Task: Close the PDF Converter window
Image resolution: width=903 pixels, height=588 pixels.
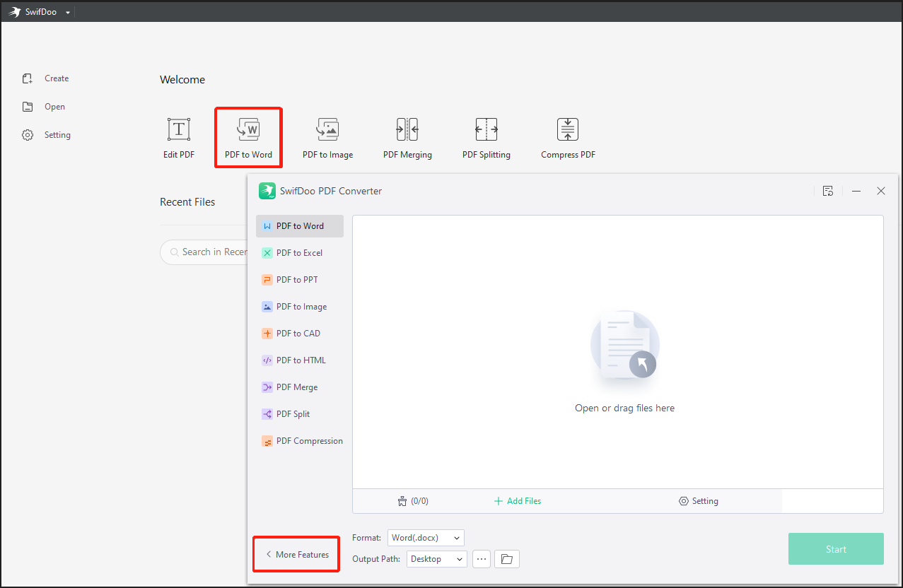Action: pyautogui.click(x=881, y=191)
